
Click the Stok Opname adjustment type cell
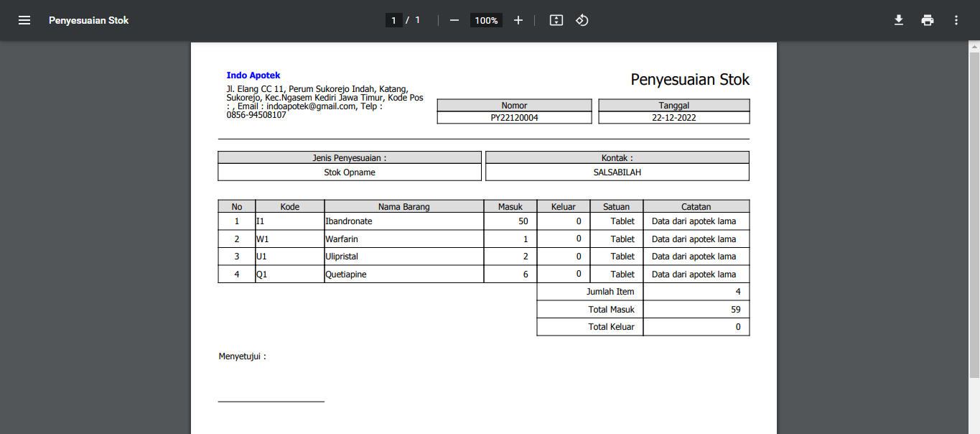(349, 172)
